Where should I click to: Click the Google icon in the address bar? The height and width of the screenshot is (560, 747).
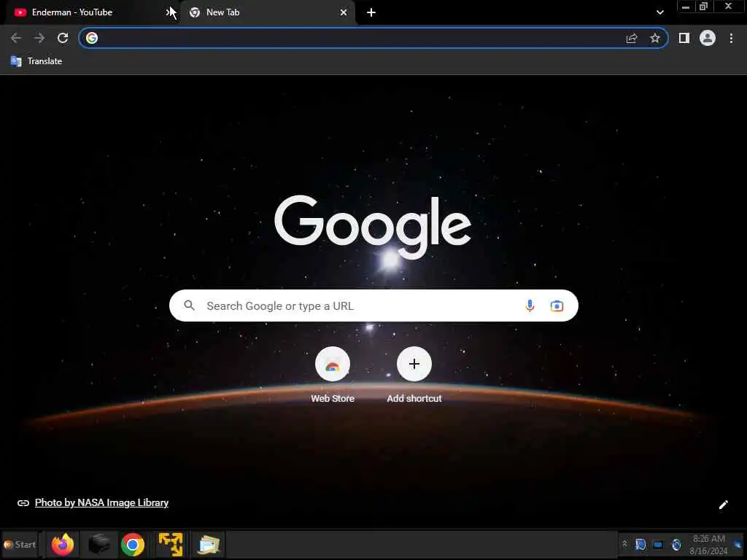pyautogui.click(x=92, y=38)
